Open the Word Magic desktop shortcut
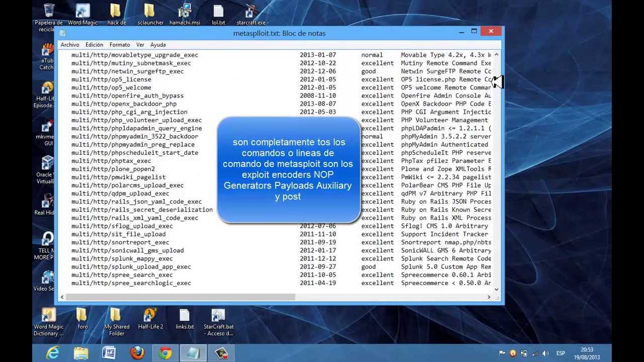The width and height of the screenshot is (644, 362). point(83,15)
